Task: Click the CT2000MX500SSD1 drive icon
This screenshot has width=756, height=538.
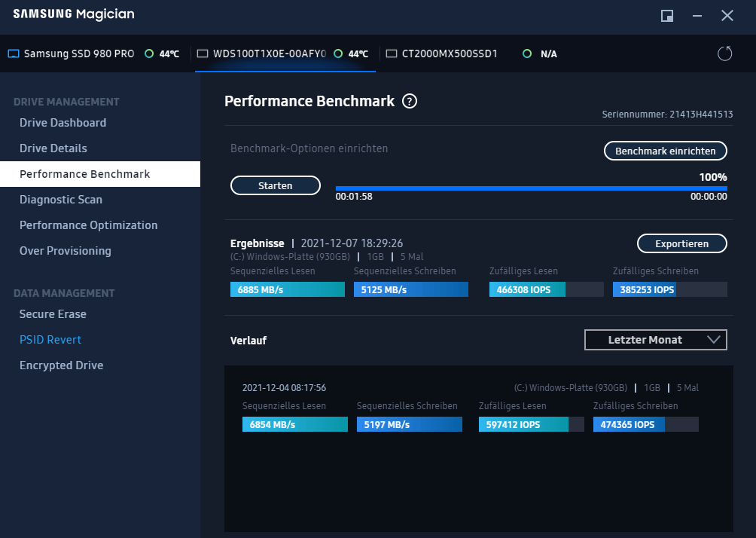Action: coord(392,53)
